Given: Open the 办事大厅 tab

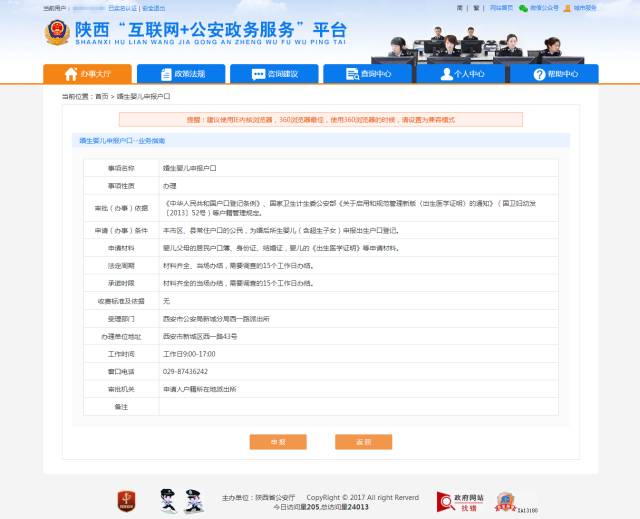Looking at the screenshot, I should click(x=87, y=74).
